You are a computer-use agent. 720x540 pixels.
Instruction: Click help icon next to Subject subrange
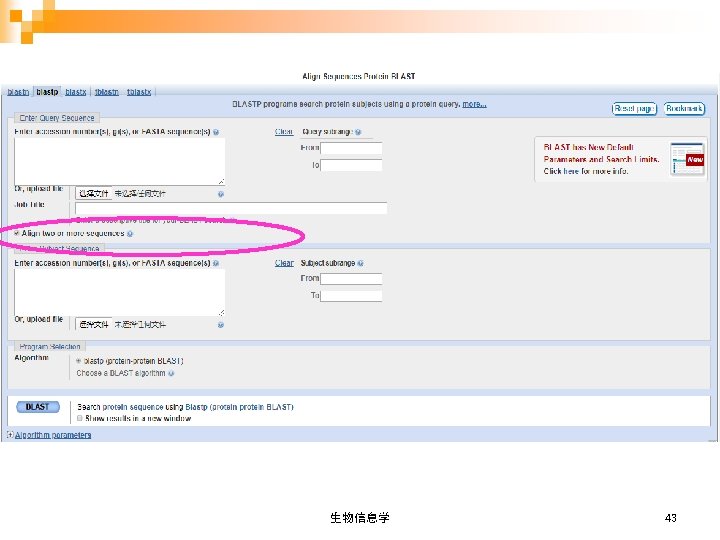[360, 264]
